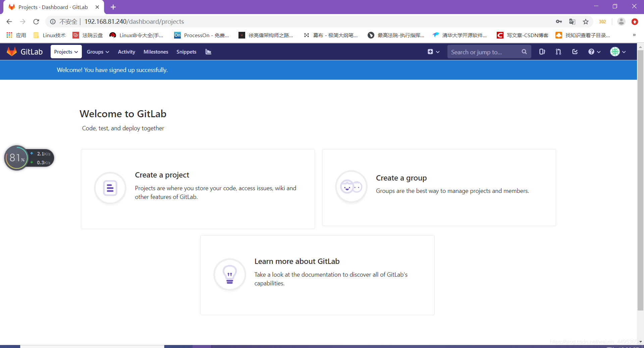Open the user avatar menu
Image resolution: width=644 pixels, height=348 pixels.
point(618,52)
